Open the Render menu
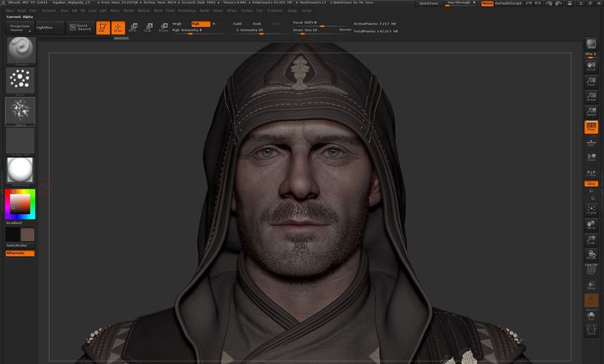The image size is (604, 364). [204, 11]
